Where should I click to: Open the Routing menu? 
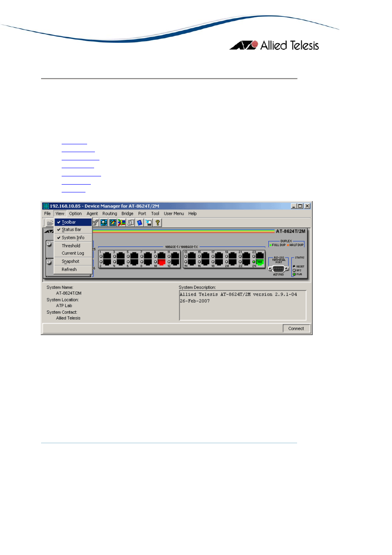click(x=110, y=214)
